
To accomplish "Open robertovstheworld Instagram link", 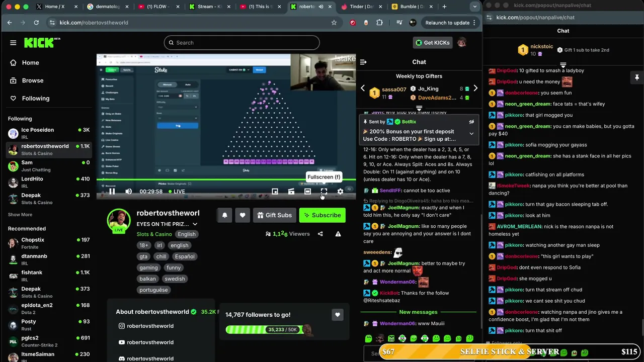I will (x=146, y=326).
